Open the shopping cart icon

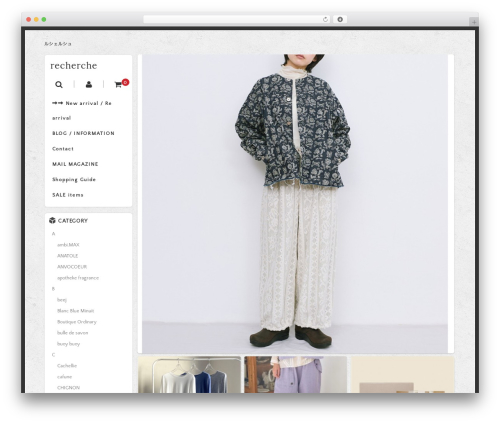118,85
